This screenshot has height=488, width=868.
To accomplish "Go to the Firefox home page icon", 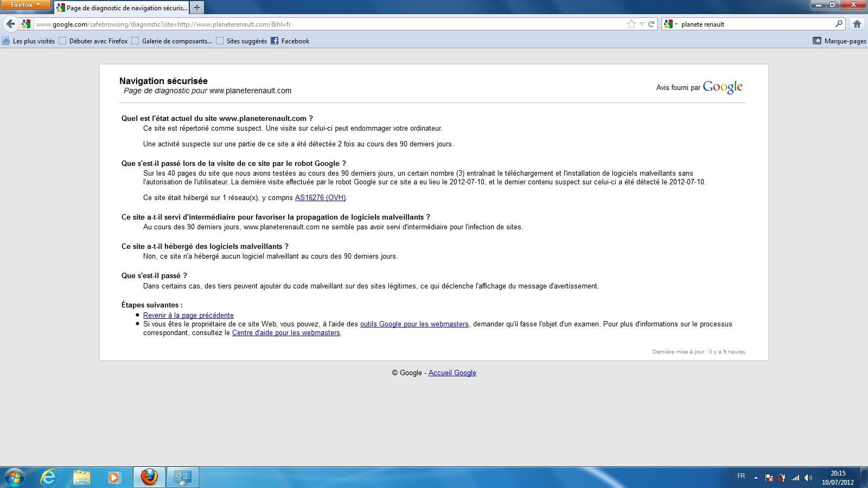I will point(857,24).
